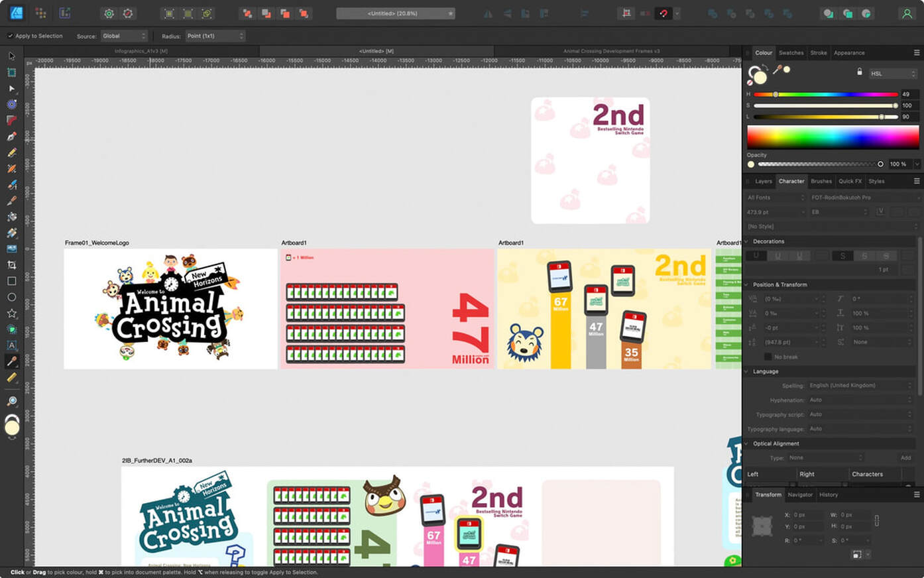
Task: Switch to the Designer persona
Action: click(x=16, y=13)
